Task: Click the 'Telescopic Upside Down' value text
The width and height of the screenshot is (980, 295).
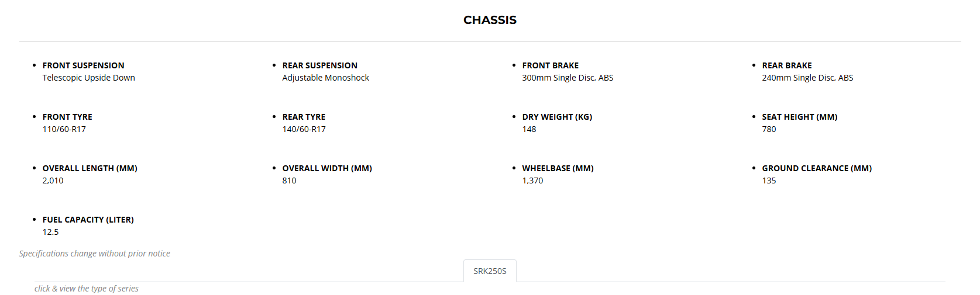Action: point(88,78)
